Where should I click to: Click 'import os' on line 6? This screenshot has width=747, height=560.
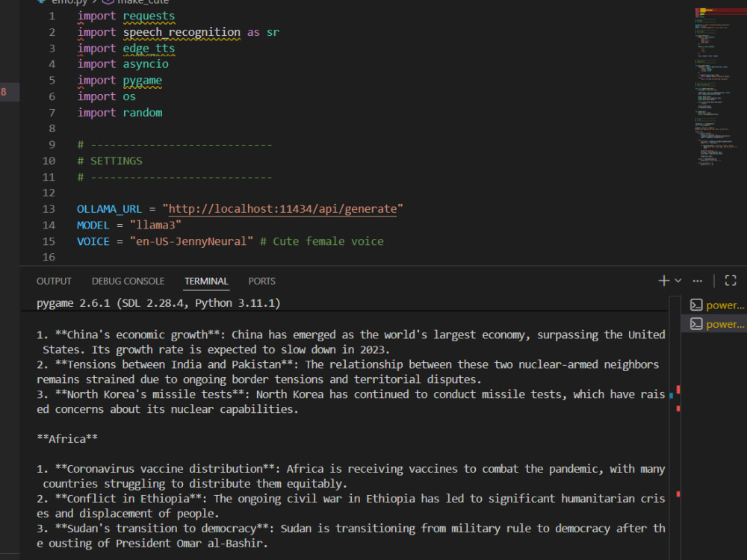point(106,96)
